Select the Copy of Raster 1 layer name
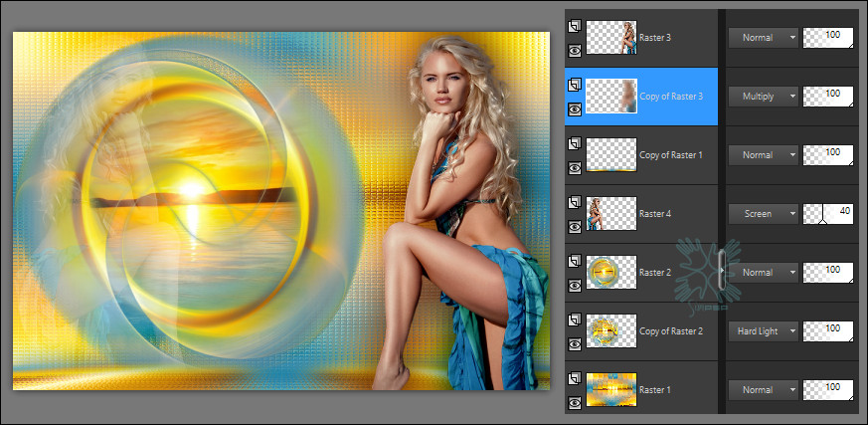The image size is (868, 425). pos(671,155)
